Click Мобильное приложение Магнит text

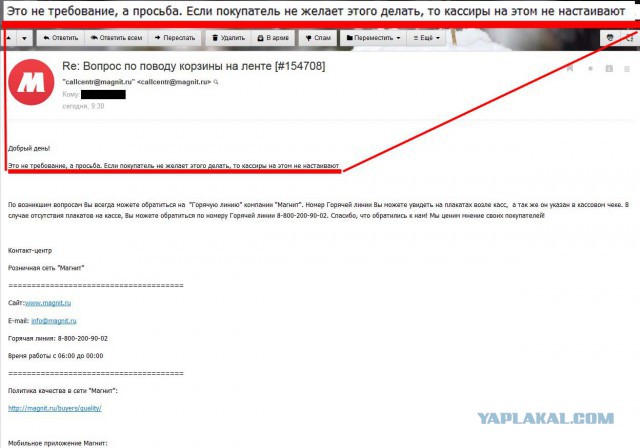58,443
